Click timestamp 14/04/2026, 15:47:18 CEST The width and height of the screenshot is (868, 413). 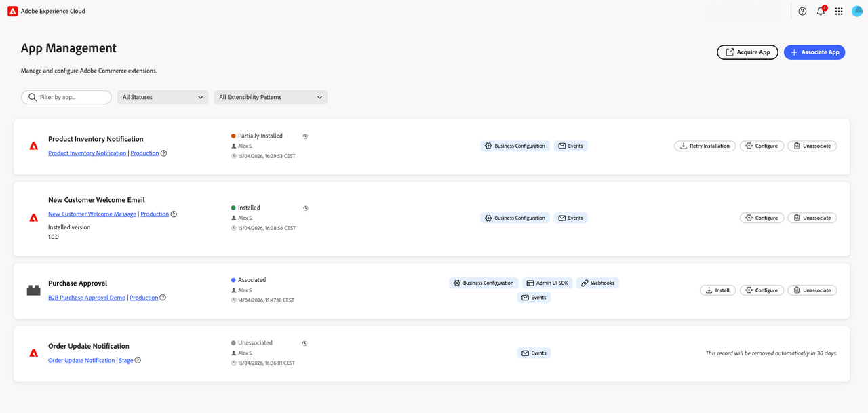[266, 300]
